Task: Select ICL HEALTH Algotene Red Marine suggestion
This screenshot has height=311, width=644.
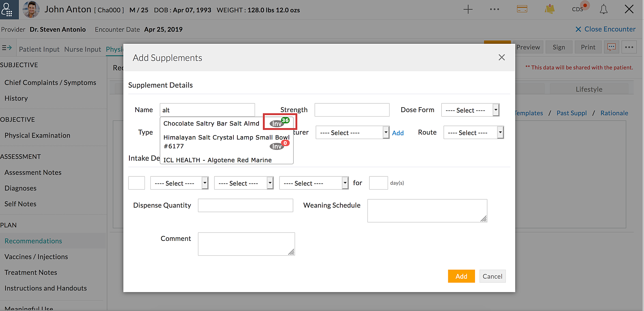Action: pyautogui.click(x=217, y=160)
